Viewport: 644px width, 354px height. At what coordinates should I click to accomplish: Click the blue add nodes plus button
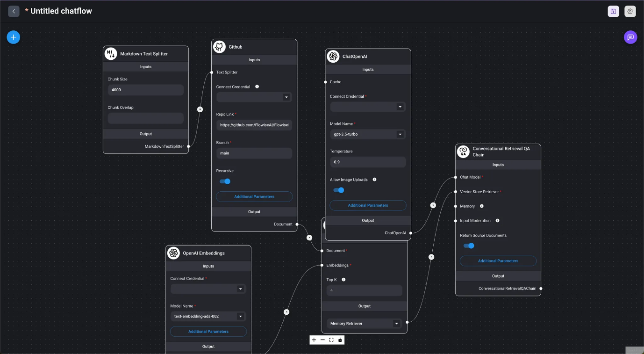(x=13, y=37)
